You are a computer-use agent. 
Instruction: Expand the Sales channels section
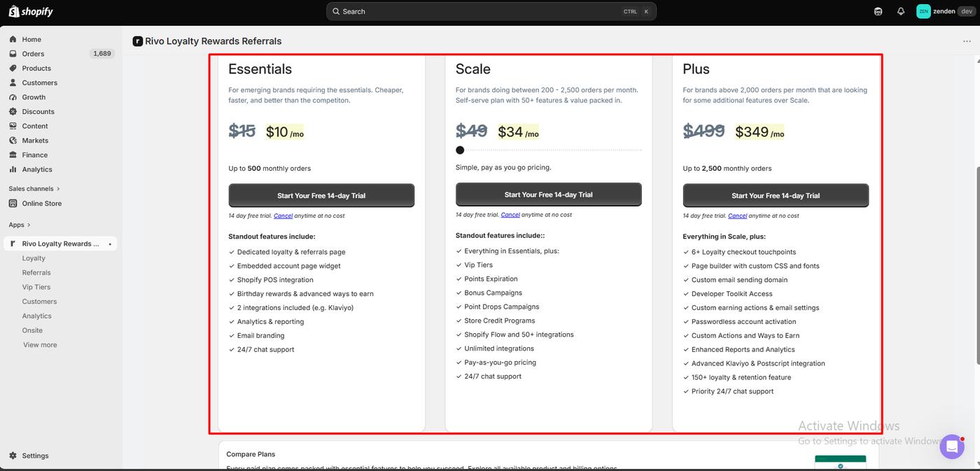[x=34, y=189]
